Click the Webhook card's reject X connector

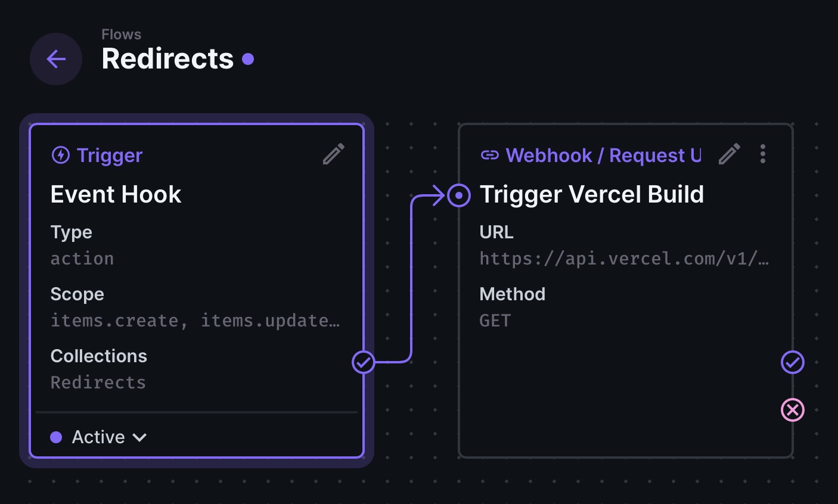click(x=792, y=410)
